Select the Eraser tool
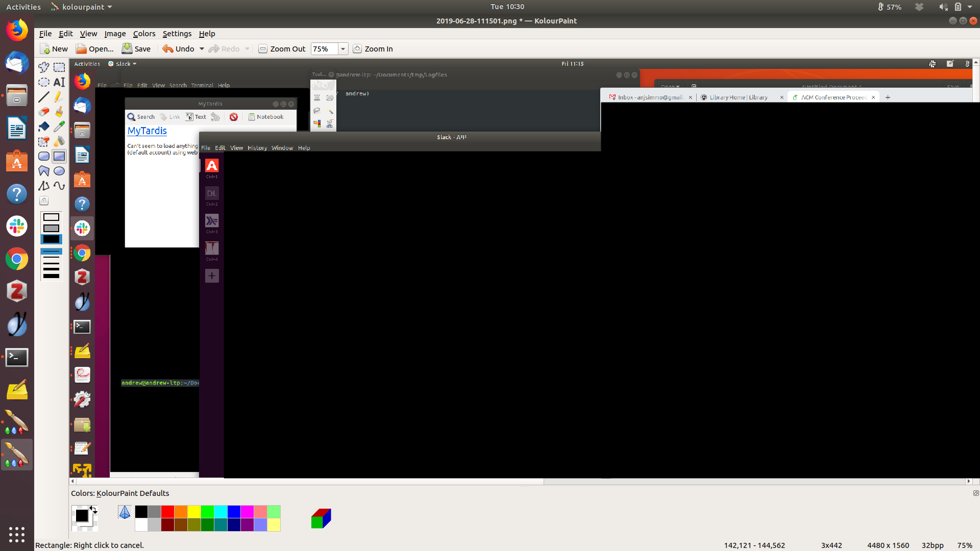Screen dimensions: 980x551 44,112
